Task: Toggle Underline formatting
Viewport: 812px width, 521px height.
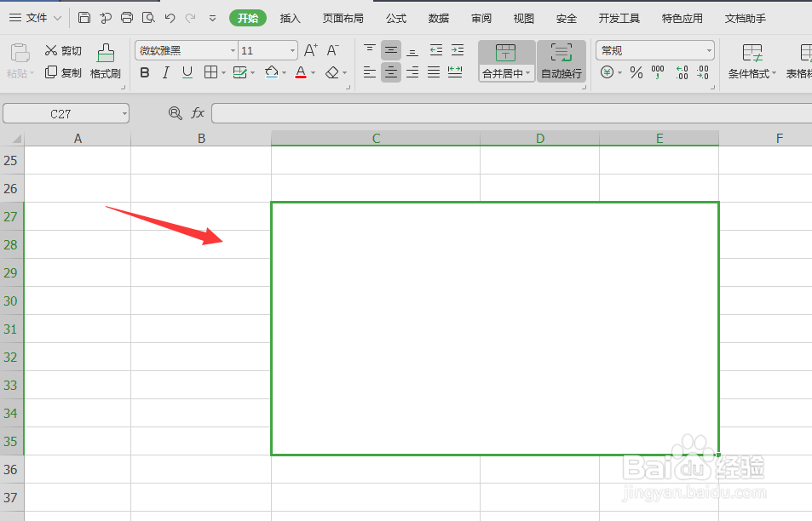Action: pyautogui.click(x=187, y=72)
